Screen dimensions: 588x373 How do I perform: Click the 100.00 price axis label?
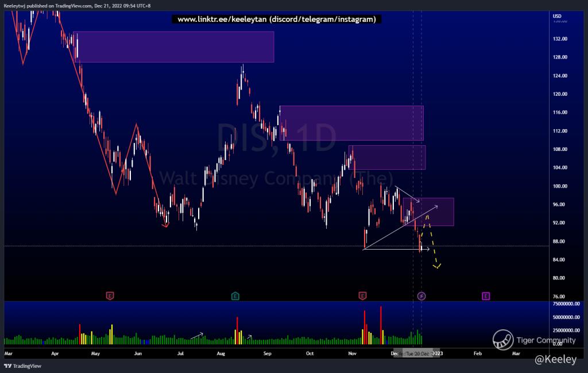pyautogui.click(x=560, y=186)
